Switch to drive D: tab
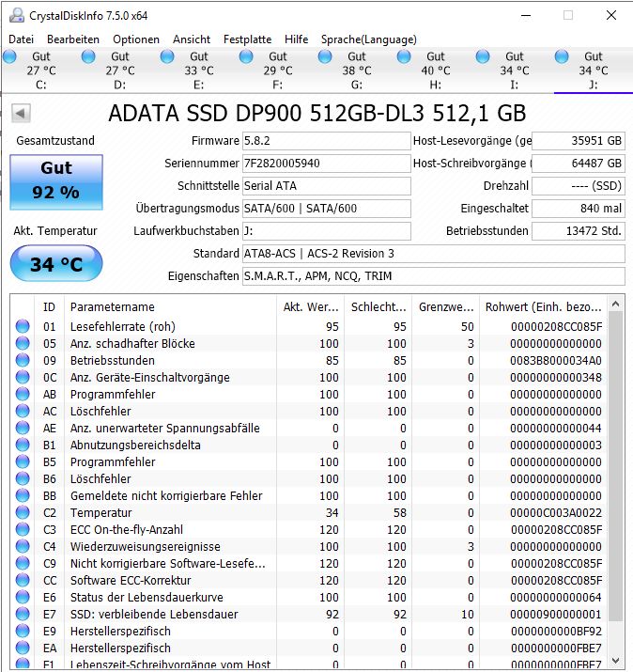The height and width of the screenshot is (672, 633). pos(119,70)
